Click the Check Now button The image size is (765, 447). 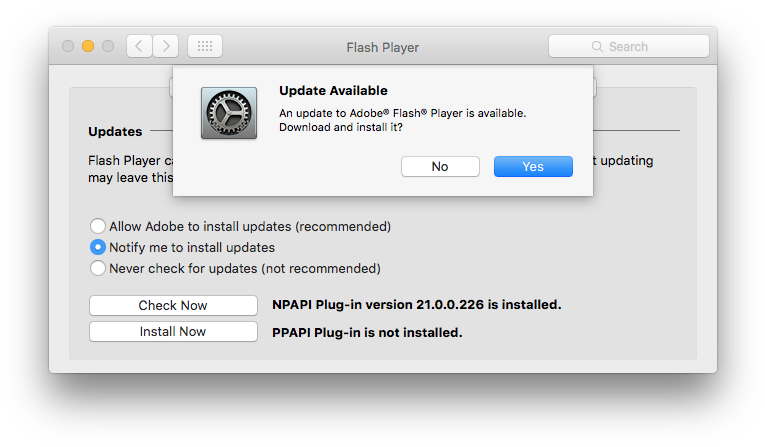click(x=173, y=305)
